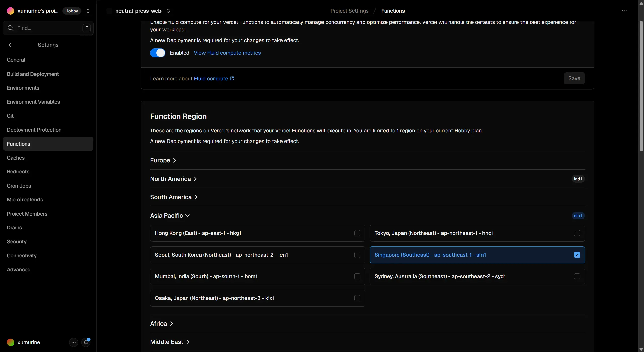644x352 pixels.
Task: Click the notifications bell icon
Action: click(86, 342)
